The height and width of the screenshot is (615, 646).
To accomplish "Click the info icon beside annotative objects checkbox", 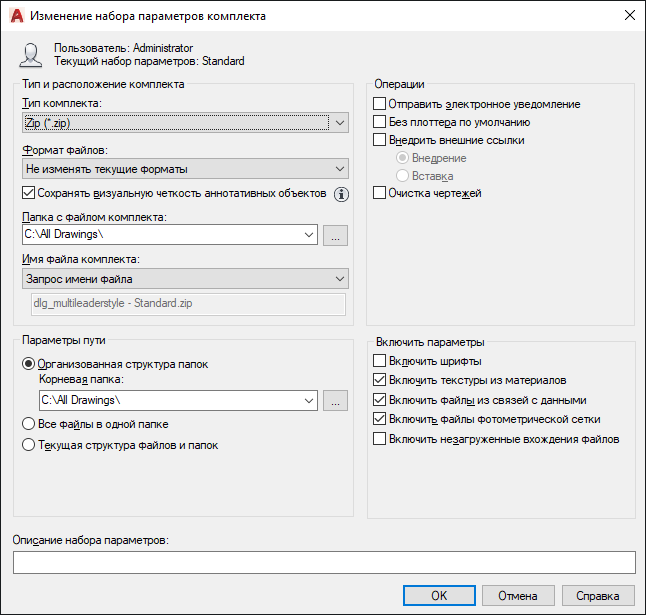I will pos(341,194).
